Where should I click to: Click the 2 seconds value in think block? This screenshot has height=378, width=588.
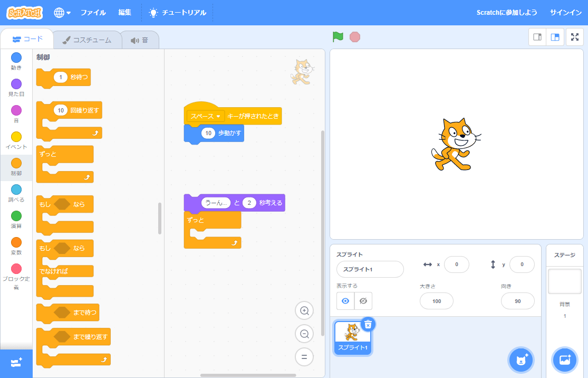pos(249,203)
